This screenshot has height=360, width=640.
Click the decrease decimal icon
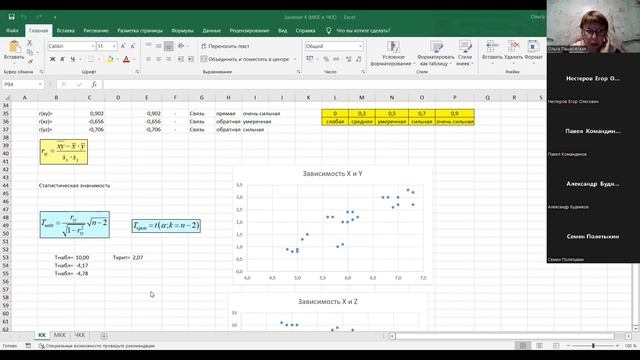[359, 59]
